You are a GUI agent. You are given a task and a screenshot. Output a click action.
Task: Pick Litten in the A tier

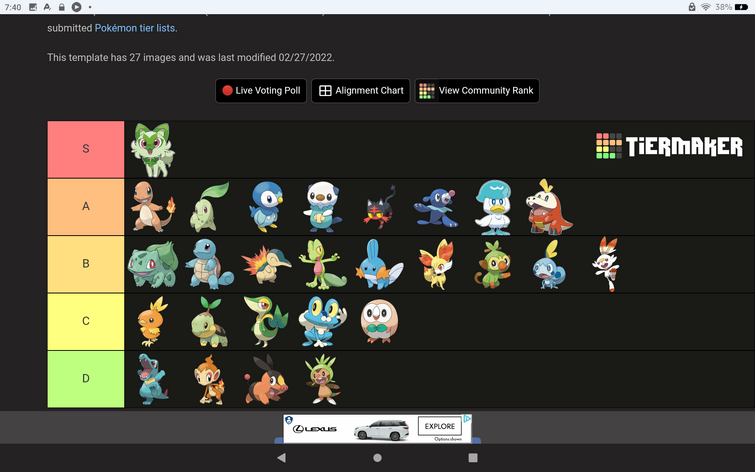click(x=379, y=208)
